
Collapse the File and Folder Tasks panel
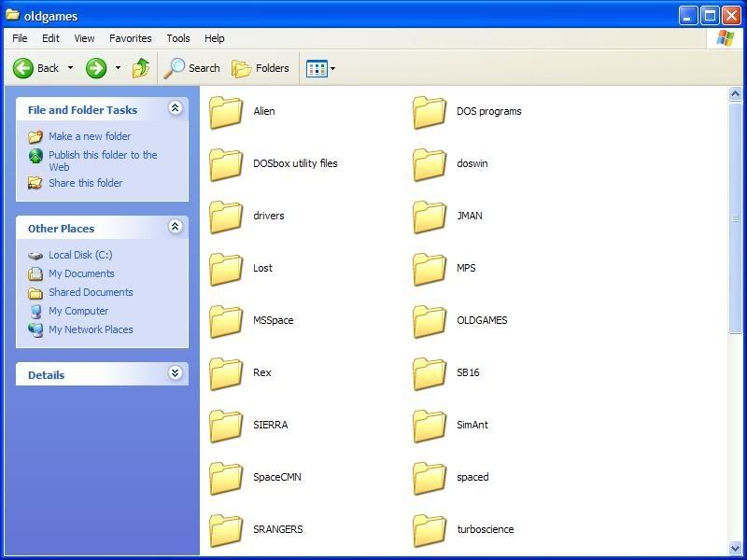(175, 109)
